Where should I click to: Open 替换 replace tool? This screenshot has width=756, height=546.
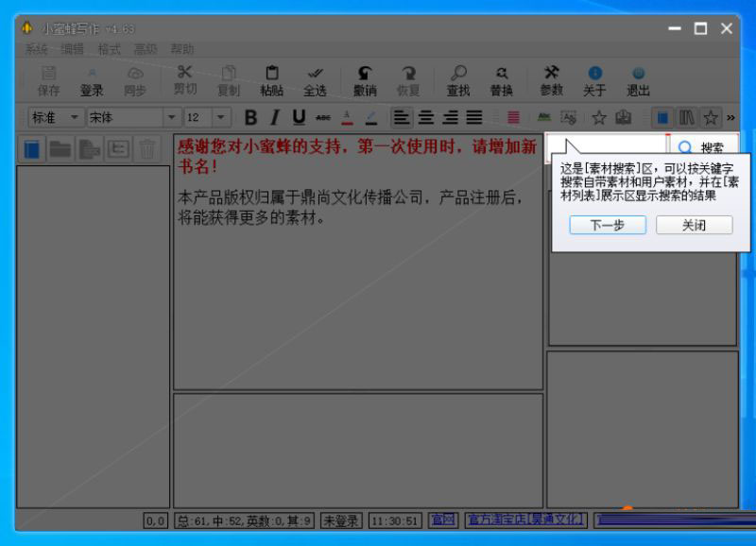point(502,81)
